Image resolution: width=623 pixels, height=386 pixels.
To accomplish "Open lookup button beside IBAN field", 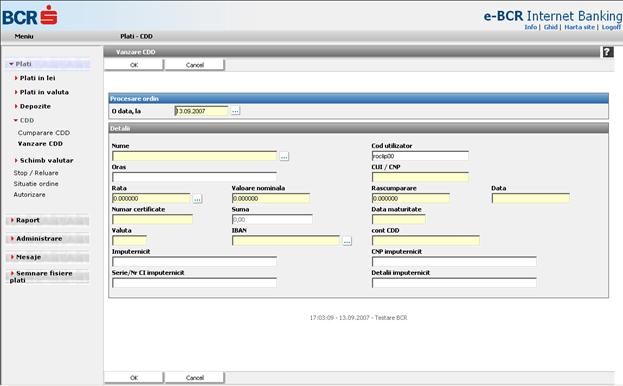I will pos(347,241).
